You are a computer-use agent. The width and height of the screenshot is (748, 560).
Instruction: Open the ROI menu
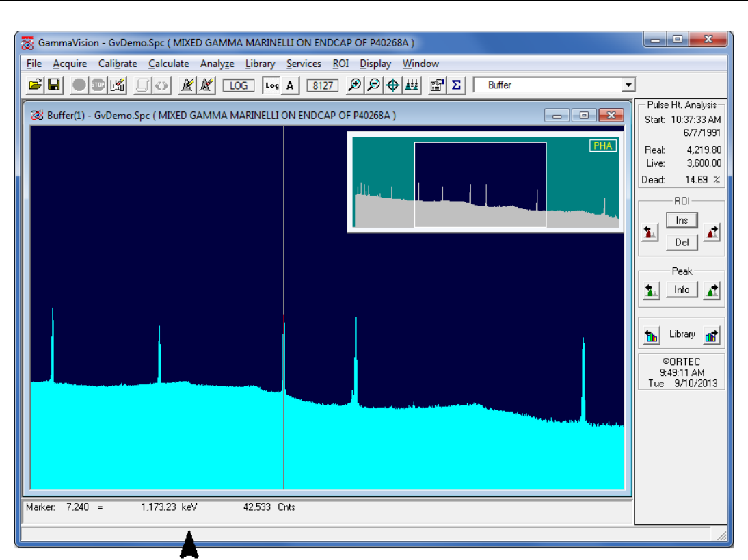340,64
